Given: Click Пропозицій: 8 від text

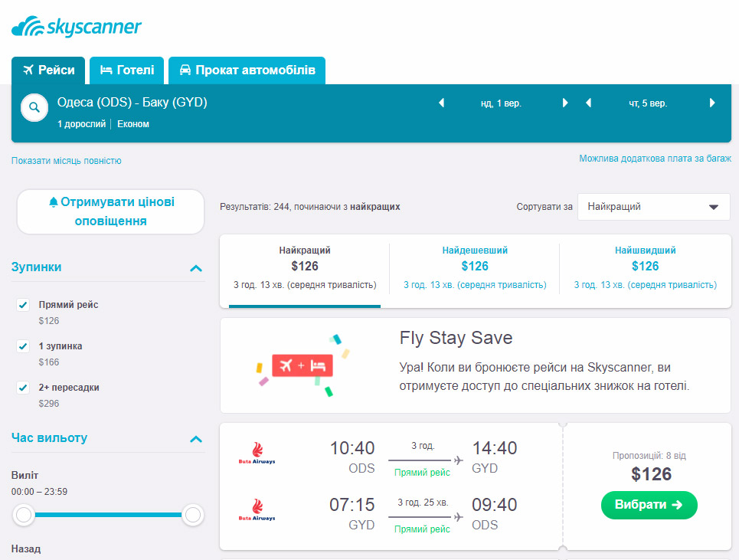Looking at the screenshot, I should coord(649,456).
